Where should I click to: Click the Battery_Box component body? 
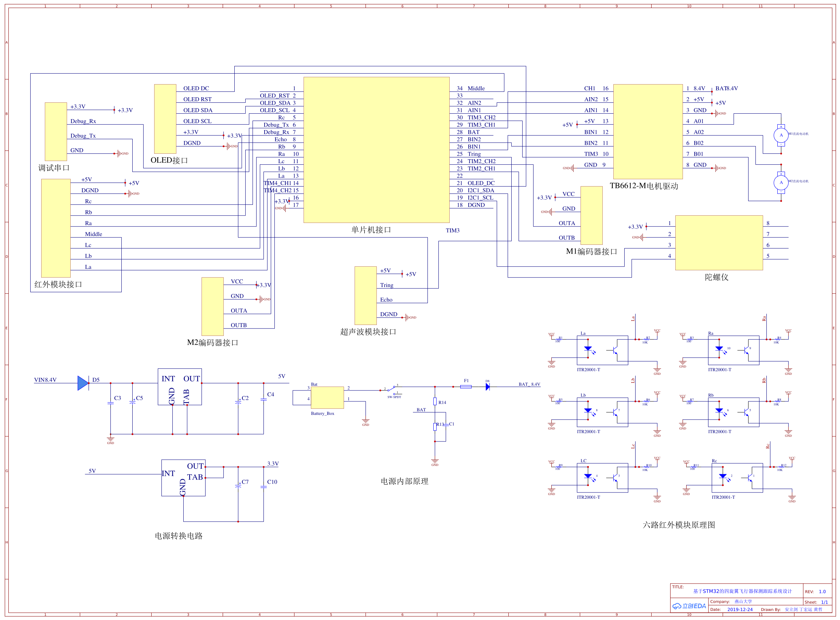(x=327, y=397)
